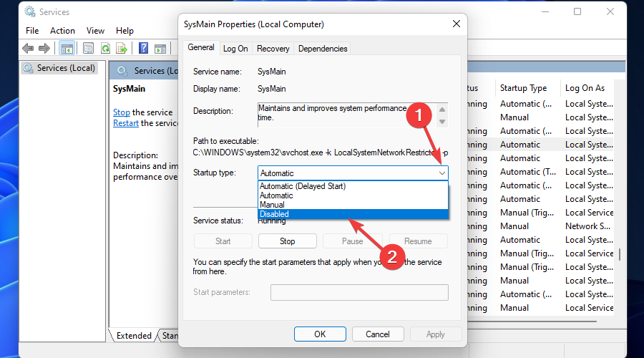Sort by the Startup Type column header
The height and width of the screenshot is (358, 644).
point(523,88)
